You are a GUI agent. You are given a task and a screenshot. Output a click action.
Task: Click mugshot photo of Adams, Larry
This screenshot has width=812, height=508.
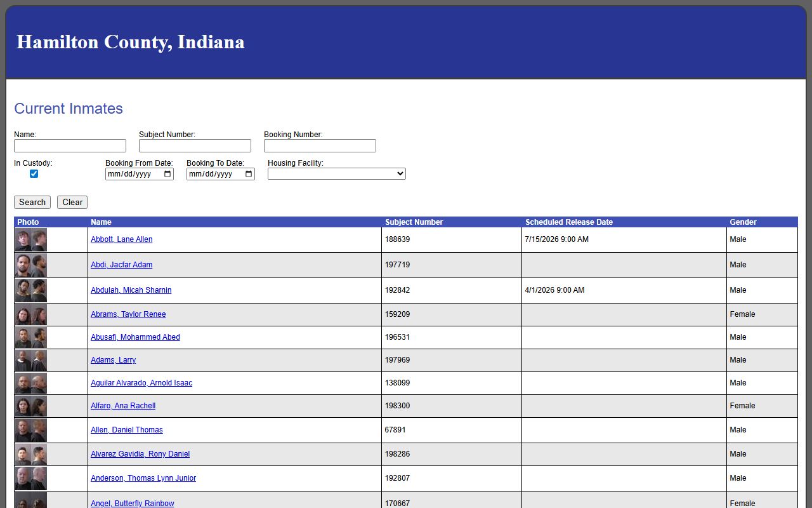click(x=31, y=361)
